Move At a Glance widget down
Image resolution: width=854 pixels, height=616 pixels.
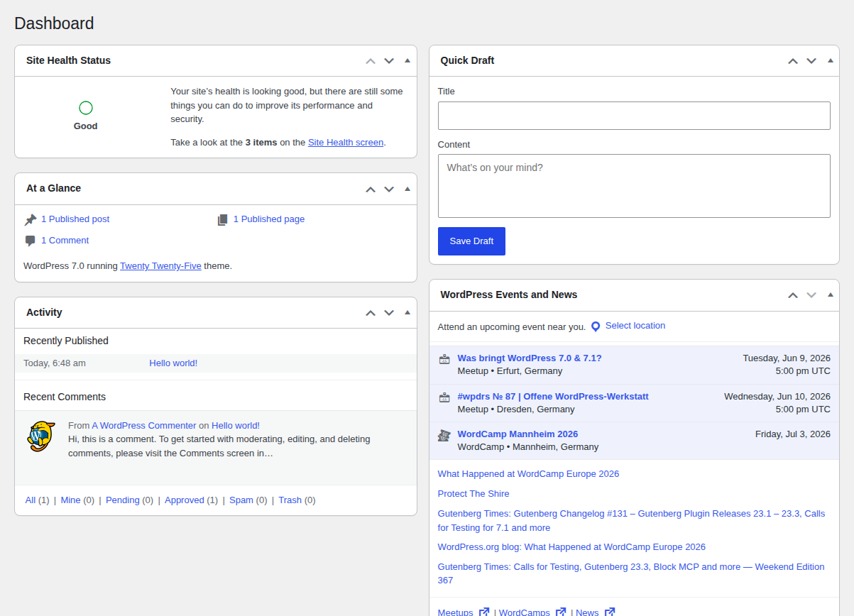click(x=389, y=189)
